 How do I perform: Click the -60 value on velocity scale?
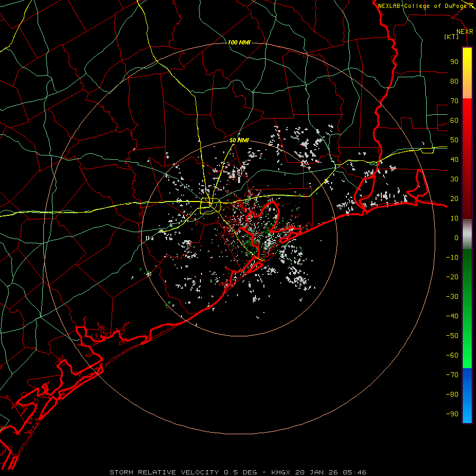click(x=452, y=355)
